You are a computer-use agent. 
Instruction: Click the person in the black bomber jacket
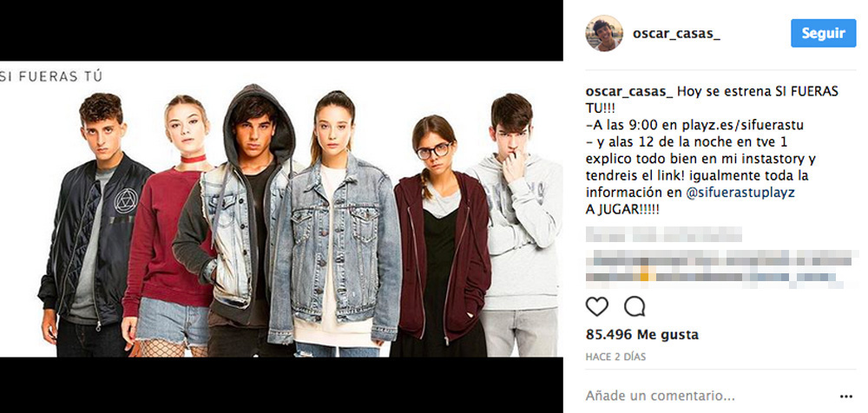(x=94, y=227)
